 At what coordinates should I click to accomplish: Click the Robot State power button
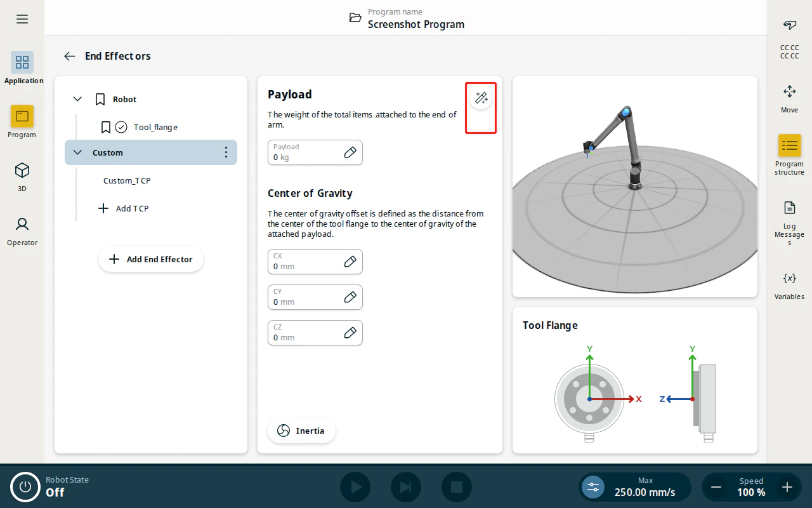click(25, 487)
